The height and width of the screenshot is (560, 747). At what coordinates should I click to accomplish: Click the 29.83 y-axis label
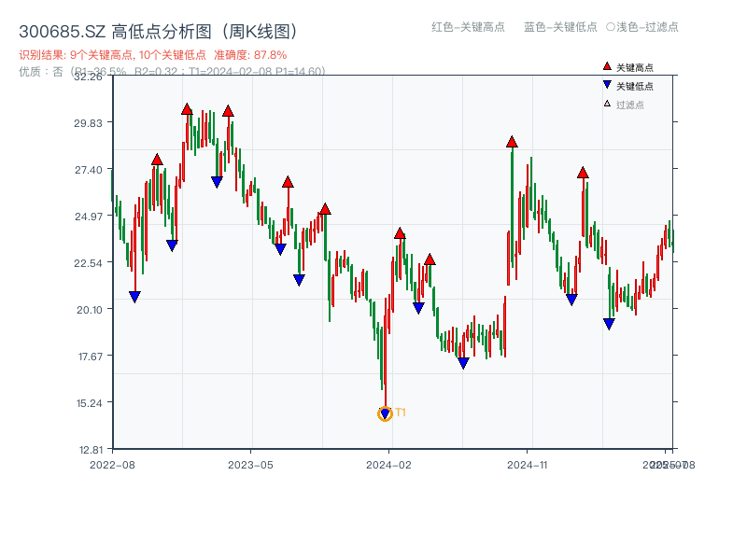pyautogui.click(x=88, y=123)
